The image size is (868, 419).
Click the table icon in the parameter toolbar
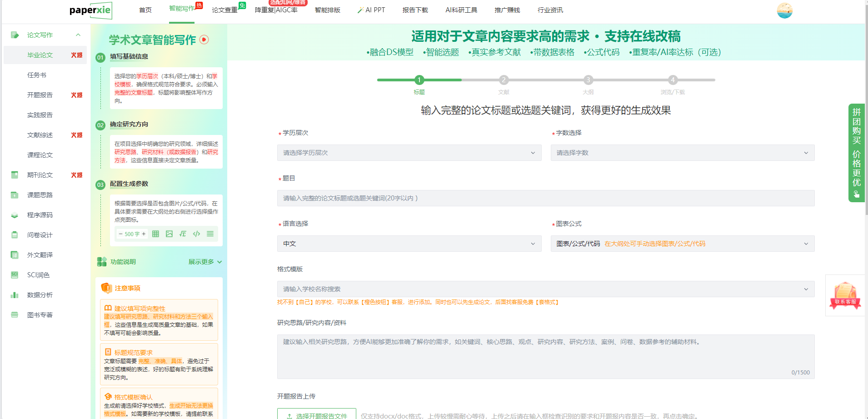pos(155,234)
